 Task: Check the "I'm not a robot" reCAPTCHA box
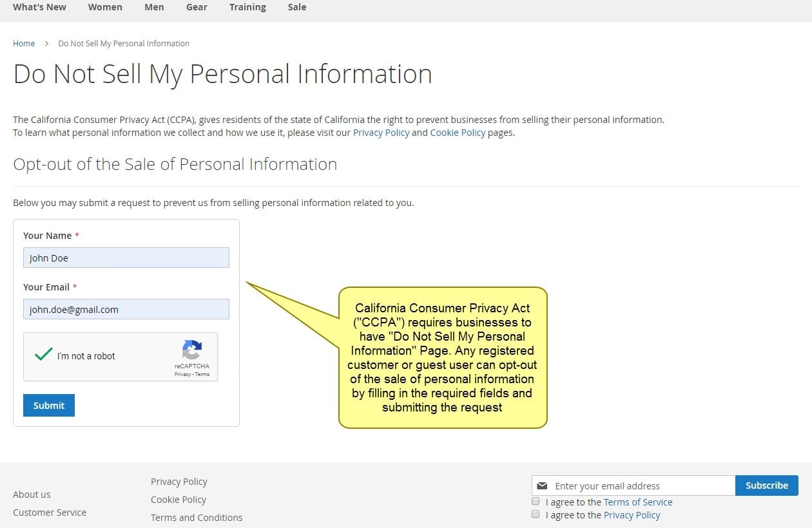pyautogui.click(x=43, y=355)
